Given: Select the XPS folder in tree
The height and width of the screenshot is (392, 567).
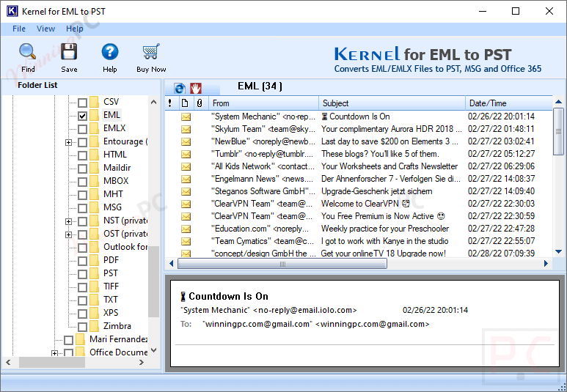Looking at the screenshot, I should [111, 313].
